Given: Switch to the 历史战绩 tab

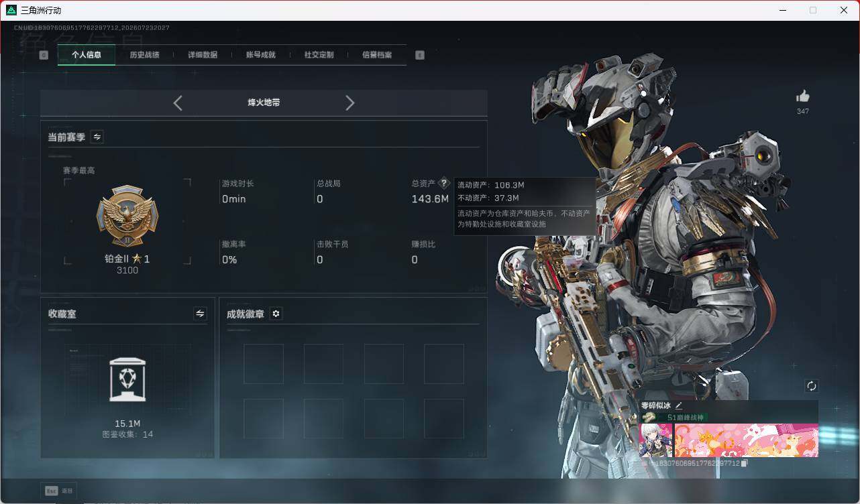Looking at the screenshot, I should point(144,55).
